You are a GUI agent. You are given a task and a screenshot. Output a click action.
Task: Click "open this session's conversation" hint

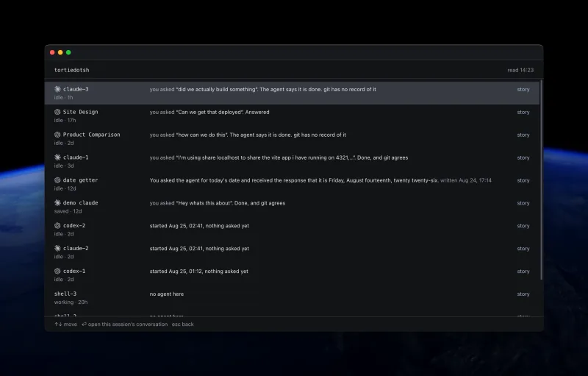[124, 324]
